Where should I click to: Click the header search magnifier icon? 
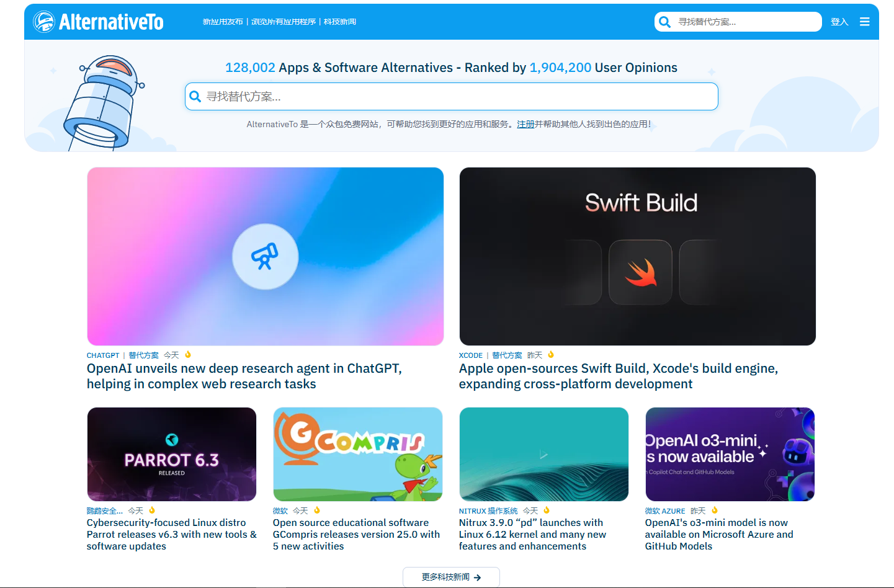point(664,22)
